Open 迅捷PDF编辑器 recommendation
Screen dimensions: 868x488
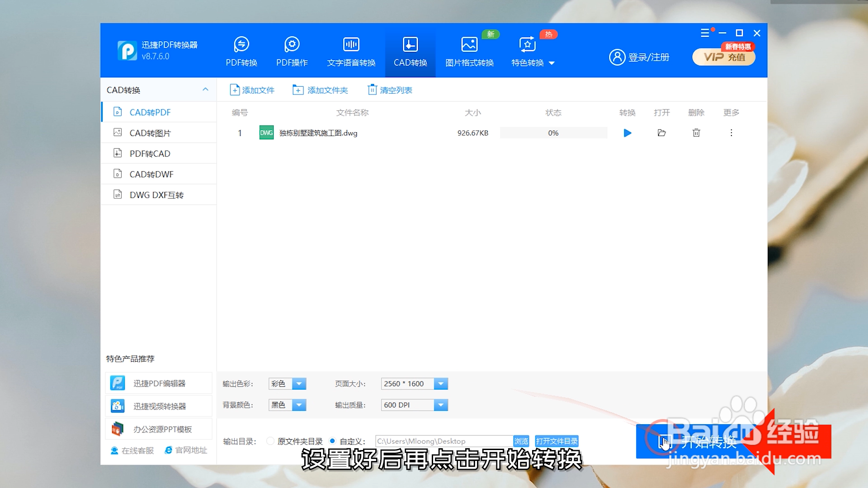pos(159,383)
